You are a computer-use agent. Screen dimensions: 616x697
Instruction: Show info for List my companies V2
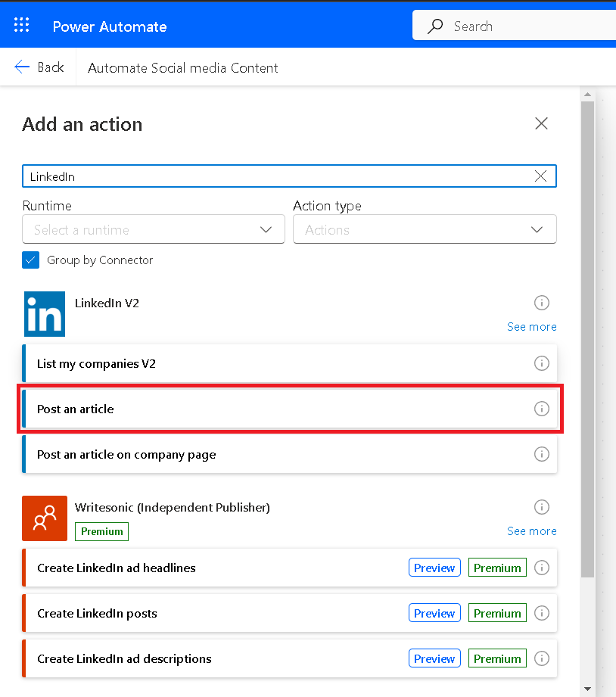point(541,363)
